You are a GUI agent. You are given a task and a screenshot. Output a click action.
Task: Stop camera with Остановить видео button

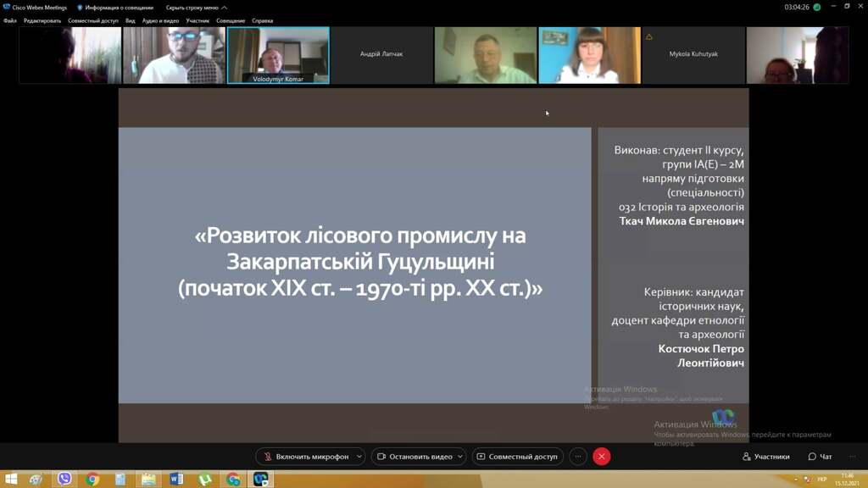tap(415, 457)
